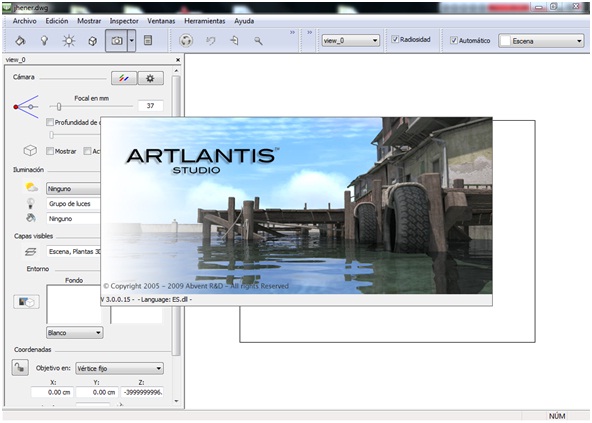The width and height of the screenshot is (592, 423).
Task: Click inspector scrollbar down arrow
Action: pos(176,401)
